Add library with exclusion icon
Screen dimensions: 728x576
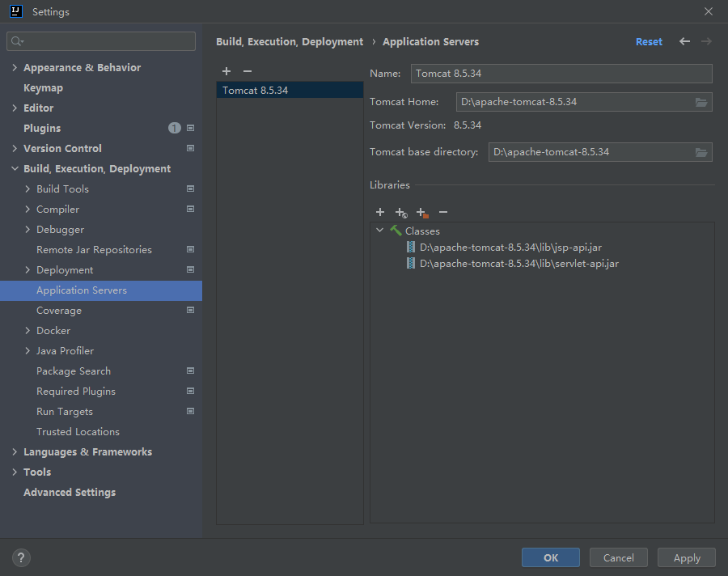pos(422,212)
